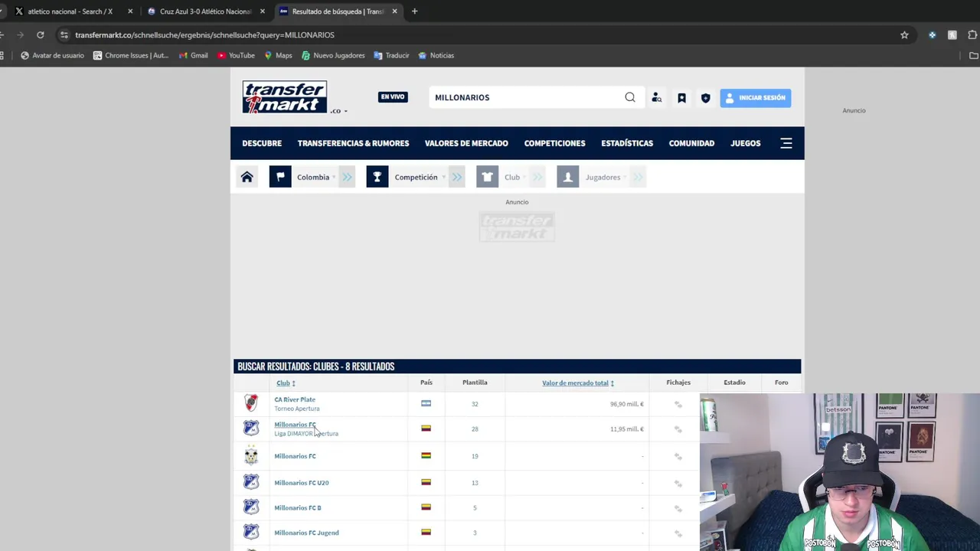This screenshot has width=980, height=551.
Task: Open Millonarios FC U20 link
Action: coord(302,483)
